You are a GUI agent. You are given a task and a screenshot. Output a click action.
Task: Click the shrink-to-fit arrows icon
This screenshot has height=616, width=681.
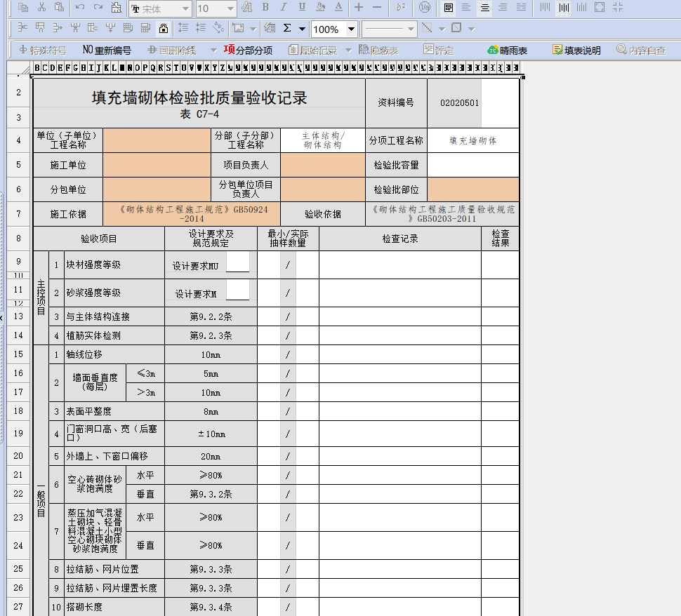618,8
